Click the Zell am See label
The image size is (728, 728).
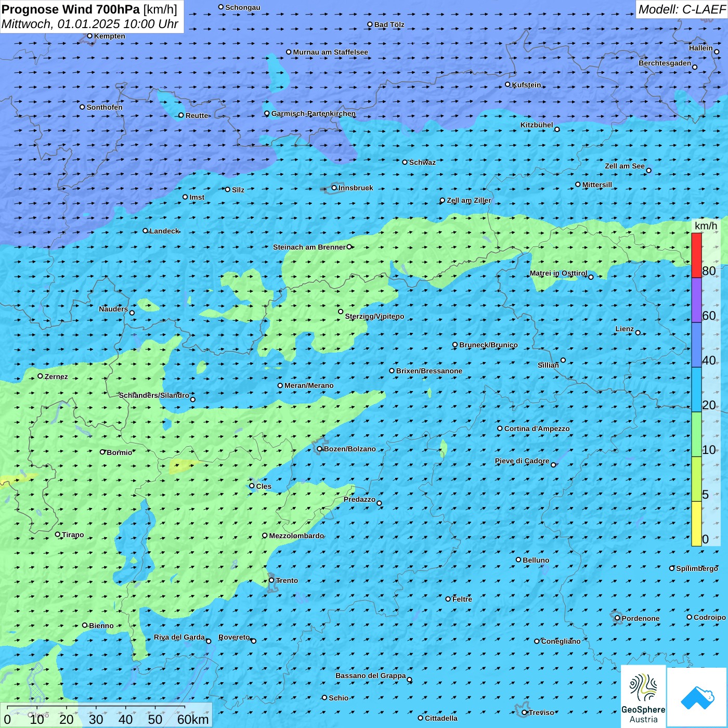pos(625,166)
